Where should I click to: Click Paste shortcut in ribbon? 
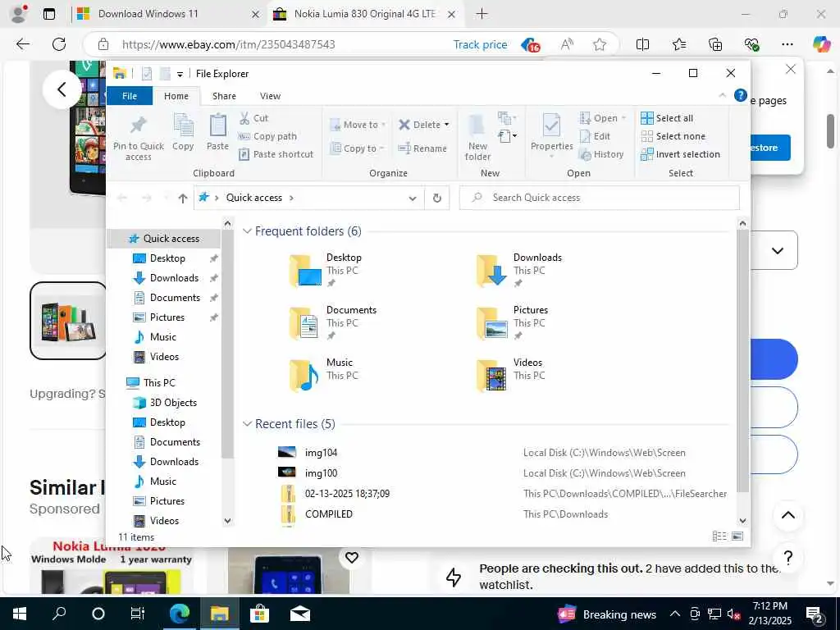click(276, 154)
